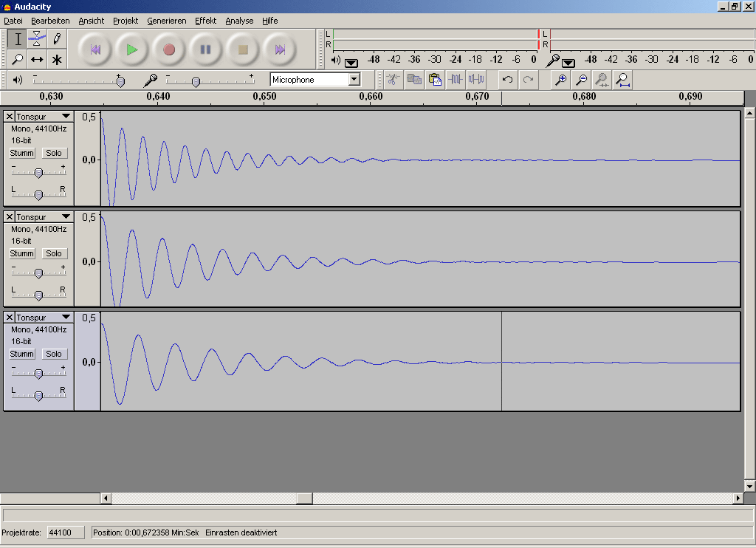Screen dimensions: 756x548
Task: Close the second audio track
Action: click(9, 216)
